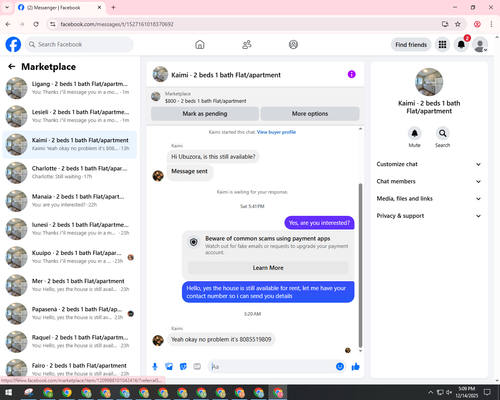This screenshot has height=400, width=500.
Task: Open taskbar notification center icon
Action: (487, 392)
